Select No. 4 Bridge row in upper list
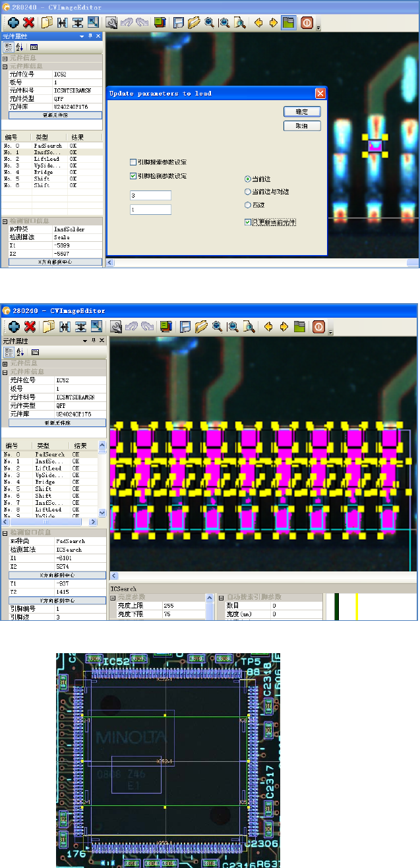The height and width of the screenshot is (868, 420). [x=51, y=172]
